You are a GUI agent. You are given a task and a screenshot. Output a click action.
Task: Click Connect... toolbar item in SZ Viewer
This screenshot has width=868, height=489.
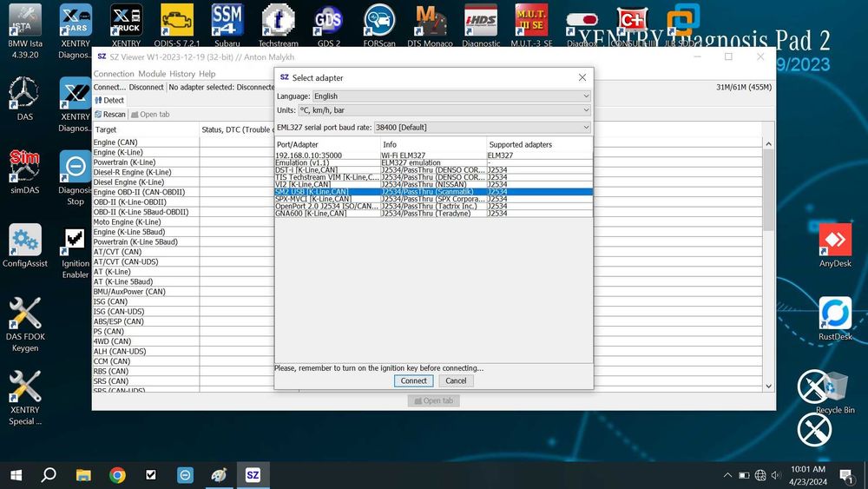pyautogui.click(x=109, y=87)
